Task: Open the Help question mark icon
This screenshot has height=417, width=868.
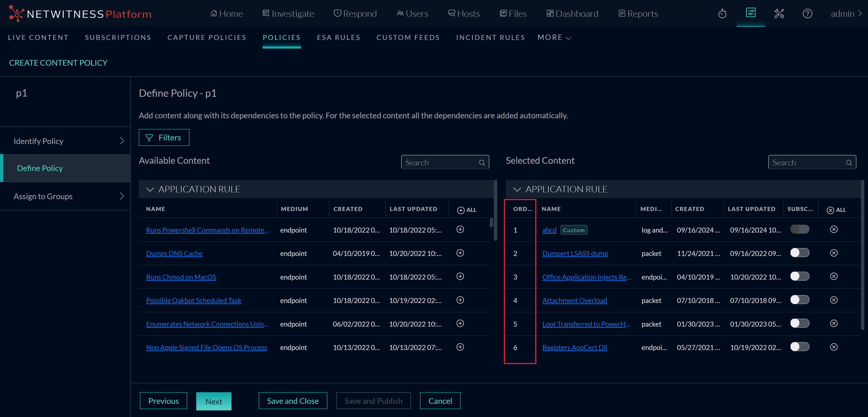Action: pyautogui.click(x=808, y=13)
